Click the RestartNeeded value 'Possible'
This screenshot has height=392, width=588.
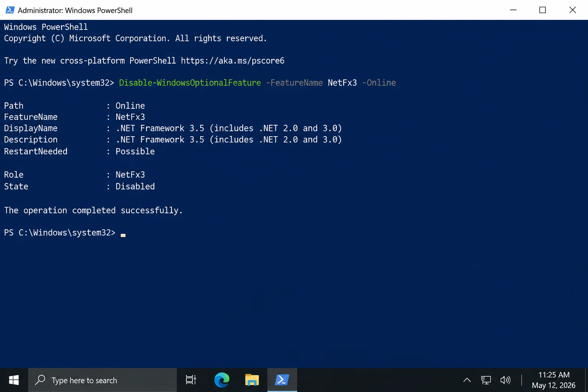tap(135, 151)
